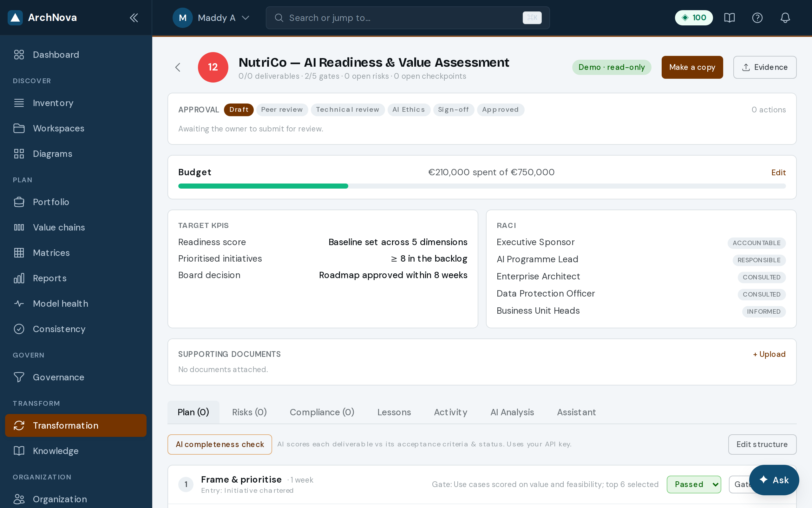Click the red 12 score badge
Viewport: 812px width, 508px height.
213,67
